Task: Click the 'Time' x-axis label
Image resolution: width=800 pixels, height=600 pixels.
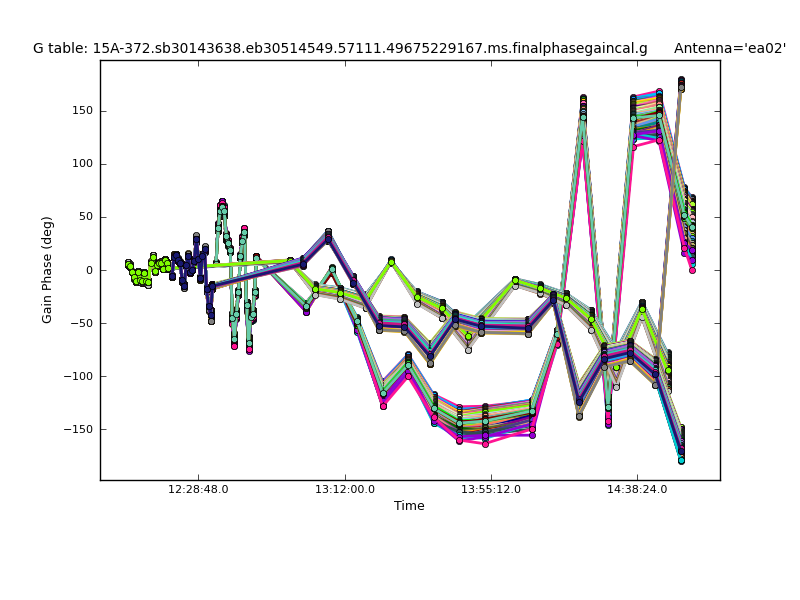Action: tap(409, 506)
